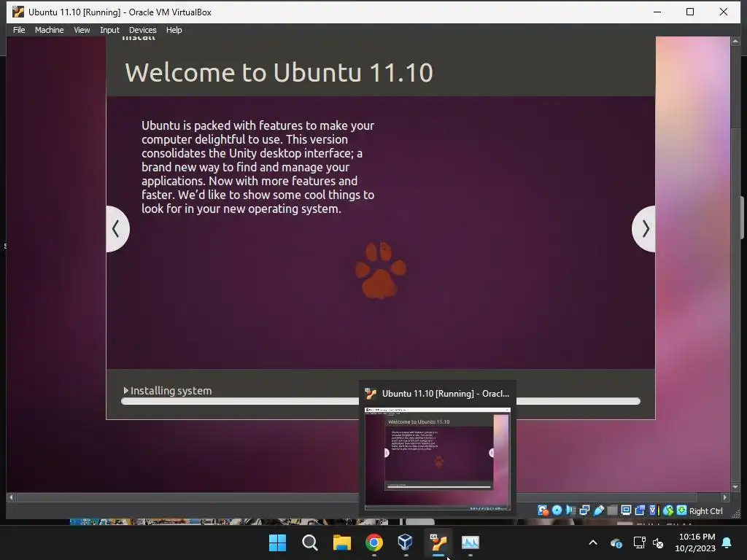
Task: Click the vertical scrollbar down arrow
Action: (x=735, y=487)
